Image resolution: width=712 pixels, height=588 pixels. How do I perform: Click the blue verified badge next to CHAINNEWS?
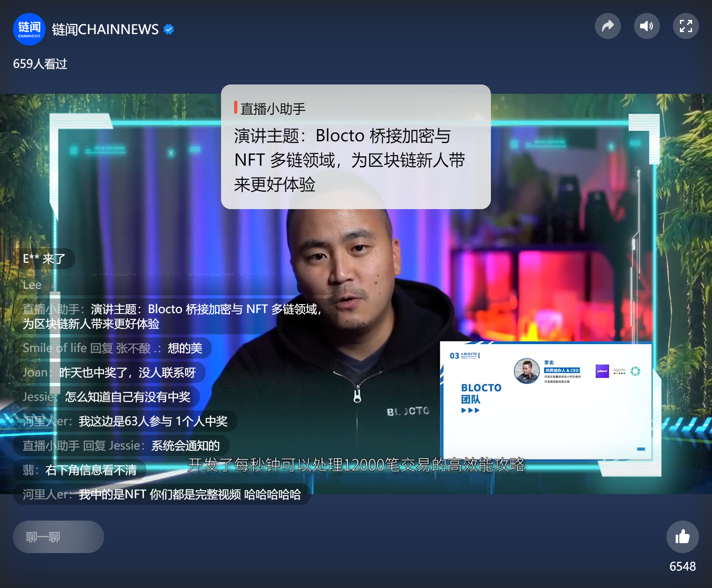click(x=169, y=29)
